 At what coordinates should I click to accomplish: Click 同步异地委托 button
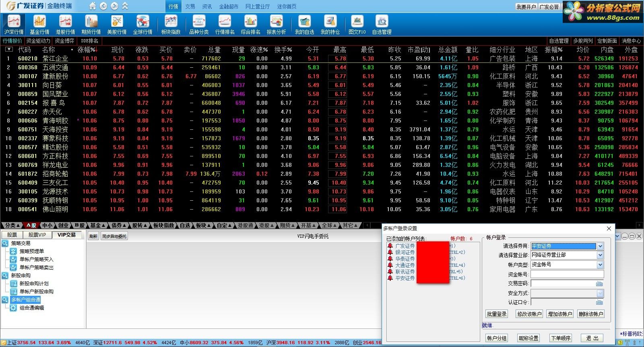[114, 236]
